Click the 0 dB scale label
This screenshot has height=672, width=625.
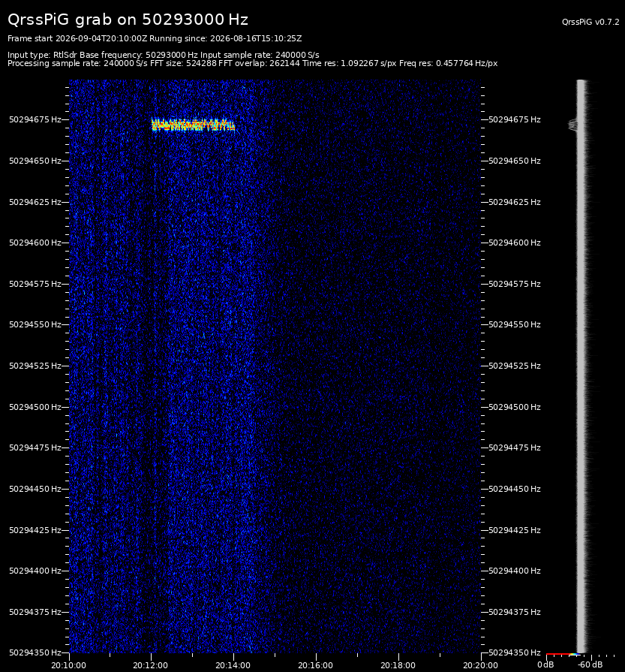[545, 664]
